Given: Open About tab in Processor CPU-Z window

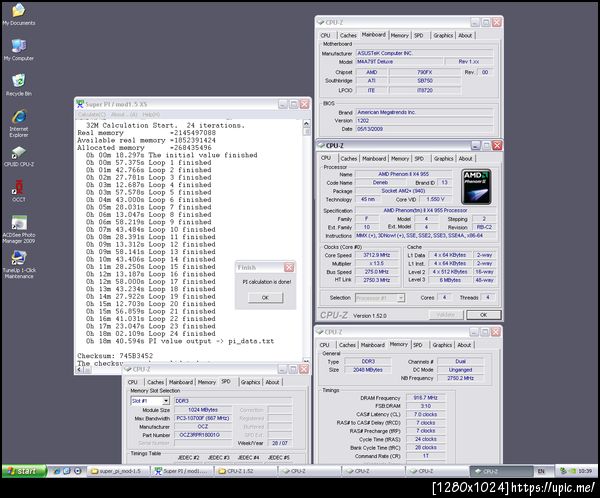Looking at the screenshot, I should coord(466,158).
